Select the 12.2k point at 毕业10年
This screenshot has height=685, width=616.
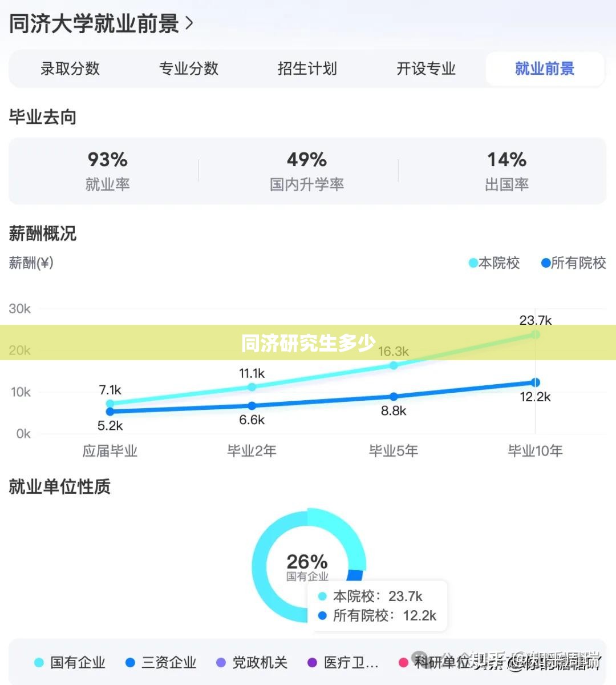point(535,382)
